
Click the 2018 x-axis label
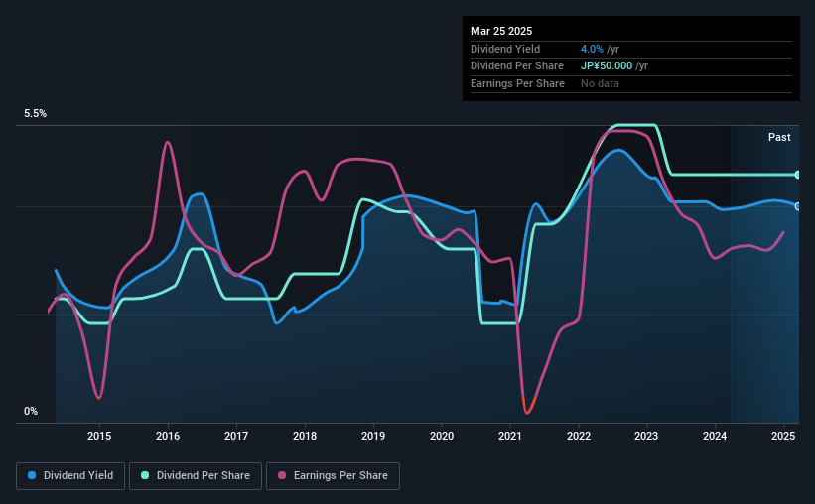point(305,436)
